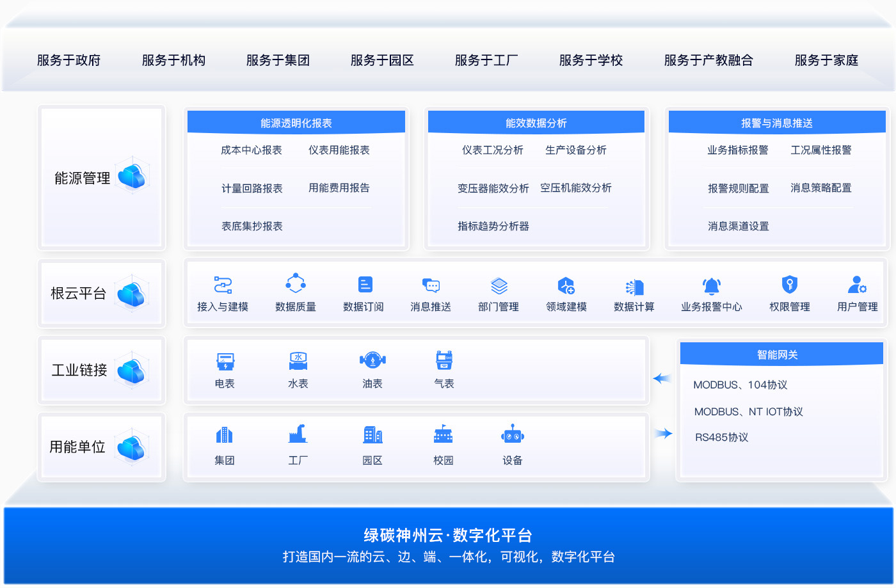The width and height of the screenshot is (896, 588).
Task: Select the 服务于园区 tab
Action: (x=382, y=60)
